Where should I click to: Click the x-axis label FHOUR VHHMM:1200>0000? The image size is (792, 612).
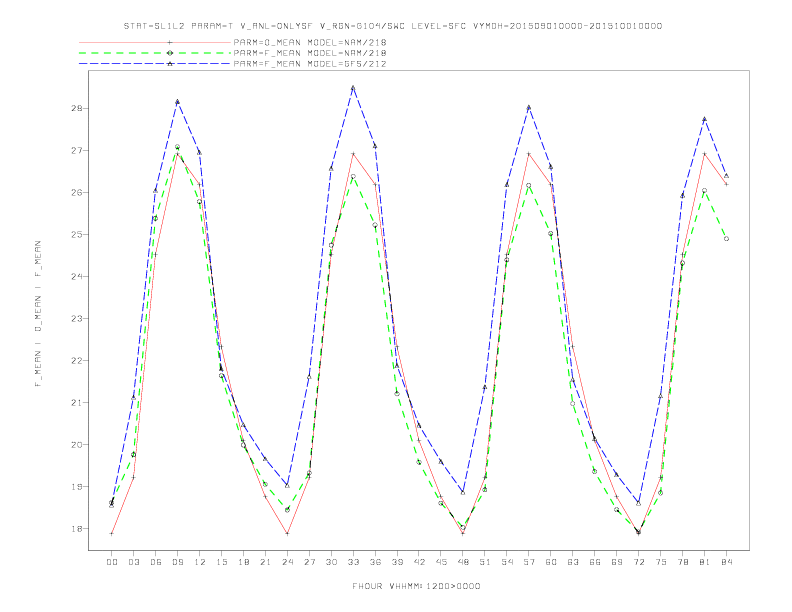[x=416, y=586]
